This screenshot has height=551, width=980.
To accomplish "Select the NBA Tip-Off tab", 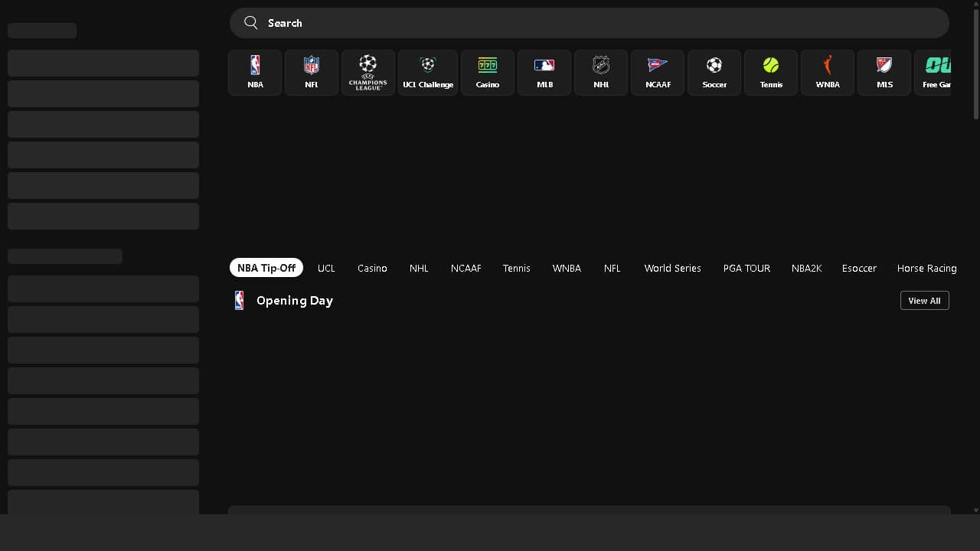I will [266, 268].
